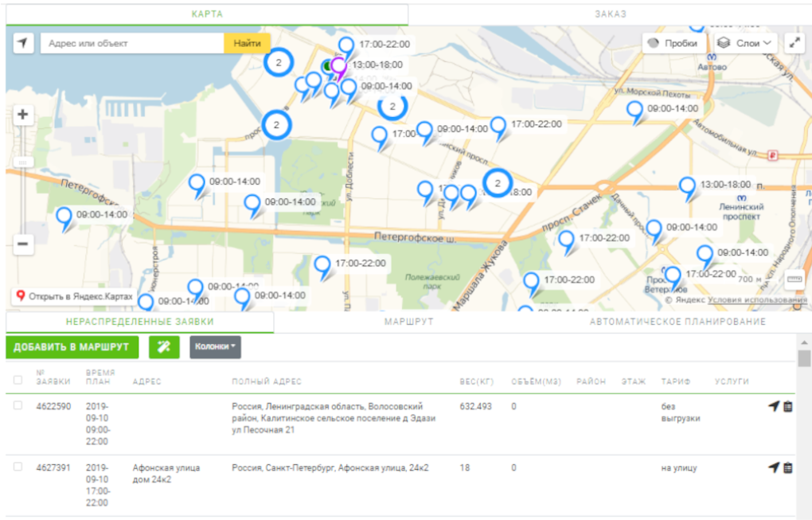Click the Автово metro station icon
812x520 pixels.
click(x=712, y=57)
